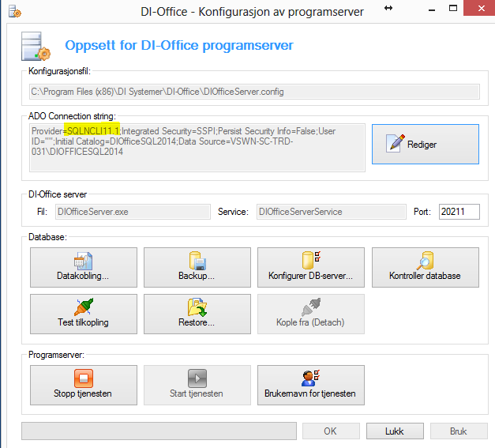This screenshot has height=448, width=495.
Task: Select the Fil DIOfficeServer.exe field
Action: (x=133, y=212)
